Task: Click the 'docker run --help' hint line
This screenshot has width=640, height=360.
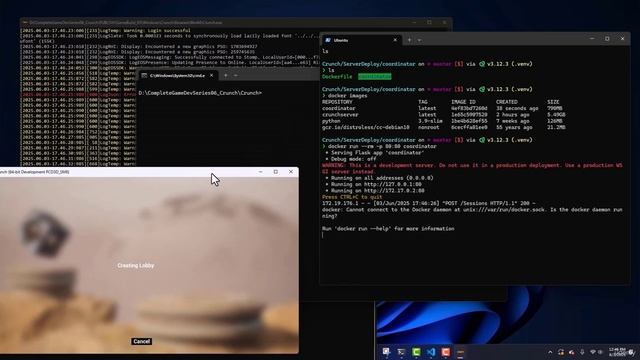Action: pos(388,229)
